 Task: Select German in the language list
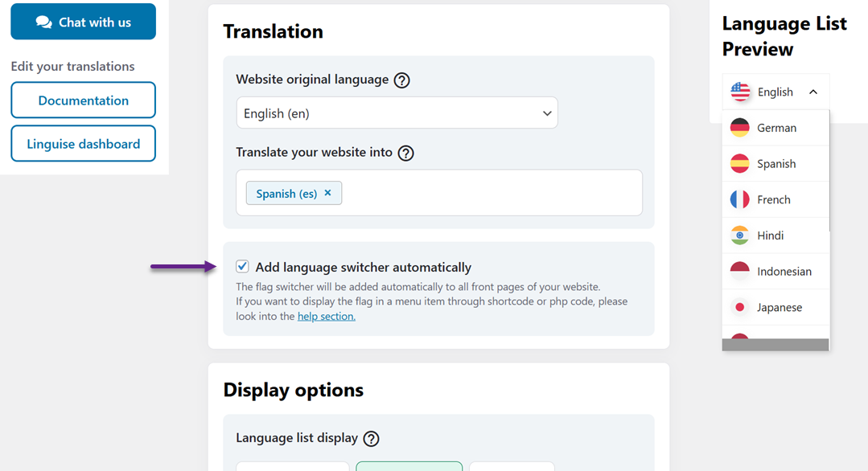[x=776, y=128]
